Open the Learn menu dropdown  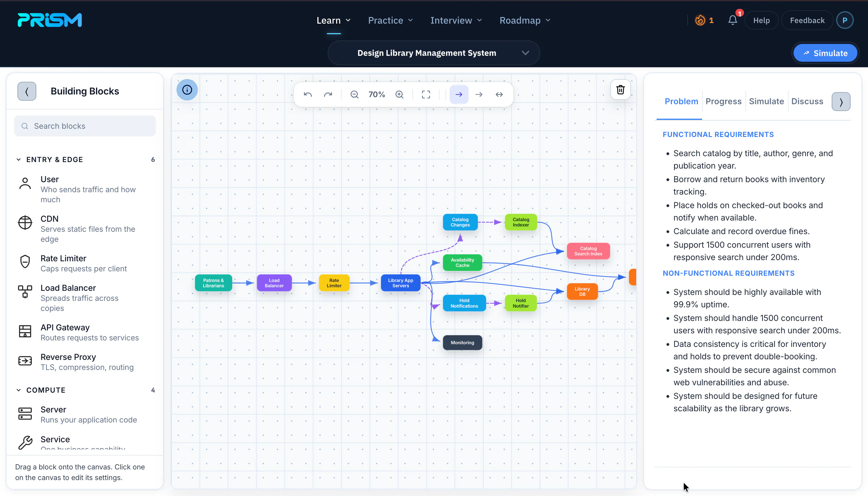click(334, 20)
